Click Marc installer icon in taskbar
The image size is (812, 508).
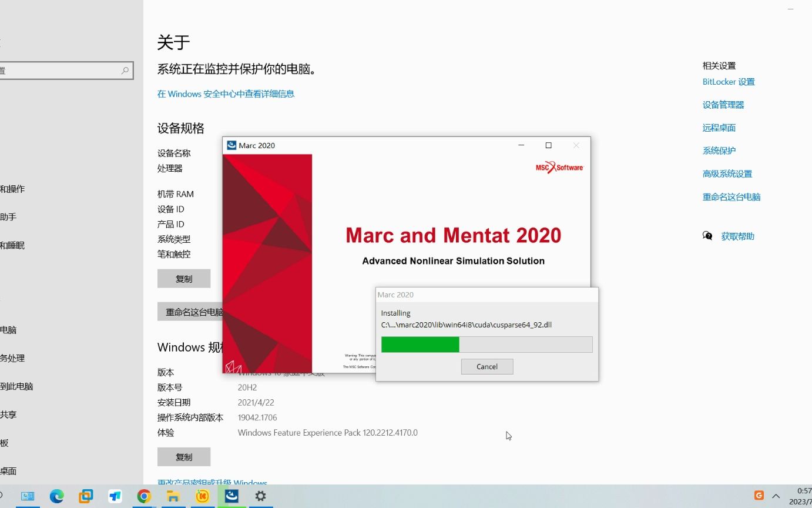231,496
